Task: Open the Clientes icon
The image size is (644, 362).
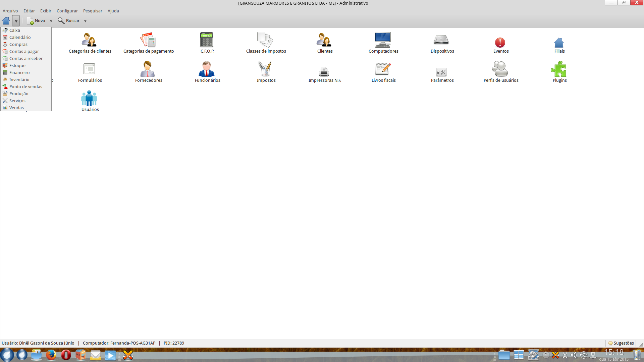Action: pyautogui.click(x=324, y=40)
